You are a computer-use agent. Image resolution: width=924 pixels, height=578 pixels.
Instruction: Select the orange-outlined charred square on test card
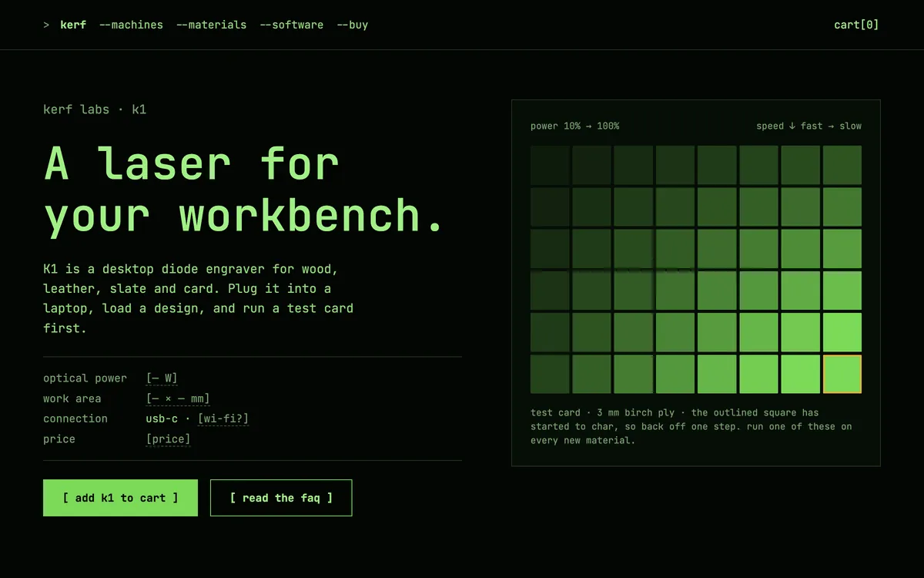842,375
